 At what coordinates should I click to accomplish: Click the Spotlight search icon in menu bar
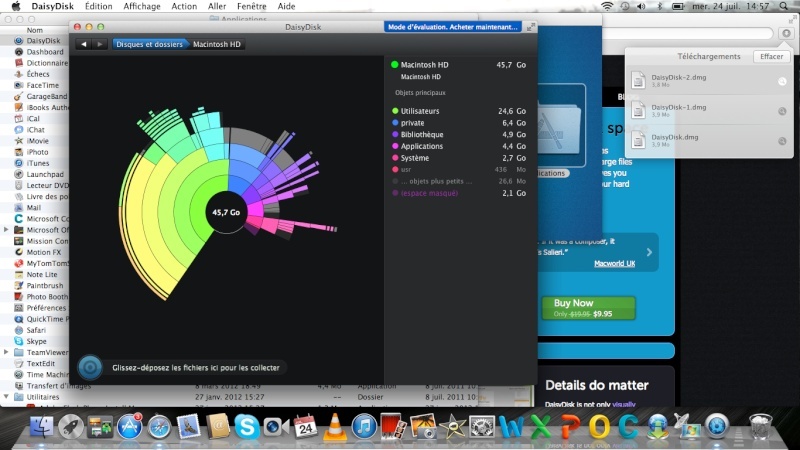coord(786,6)
